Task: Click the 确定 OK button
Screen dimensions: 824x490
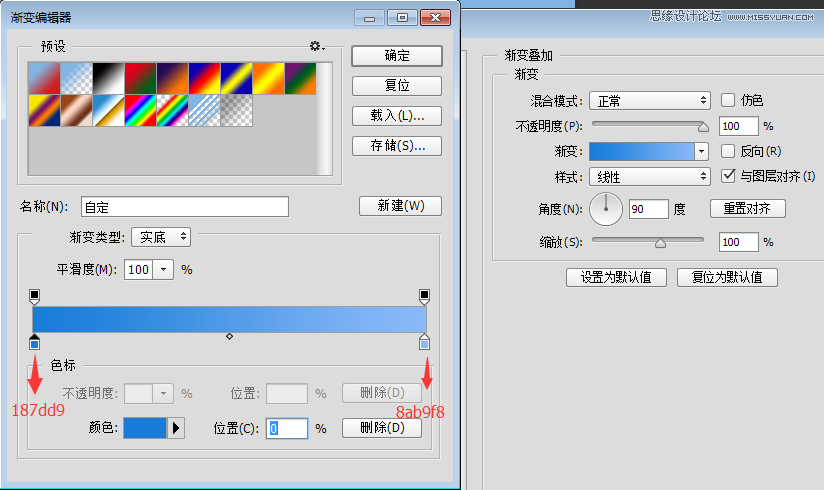Action: [x=397, y=56]
